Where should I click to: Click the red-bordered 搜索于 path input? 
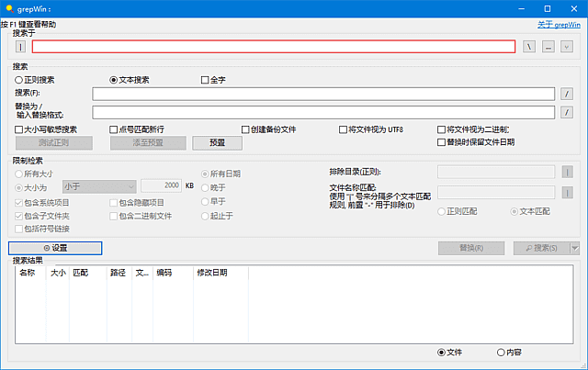(273, 47)
